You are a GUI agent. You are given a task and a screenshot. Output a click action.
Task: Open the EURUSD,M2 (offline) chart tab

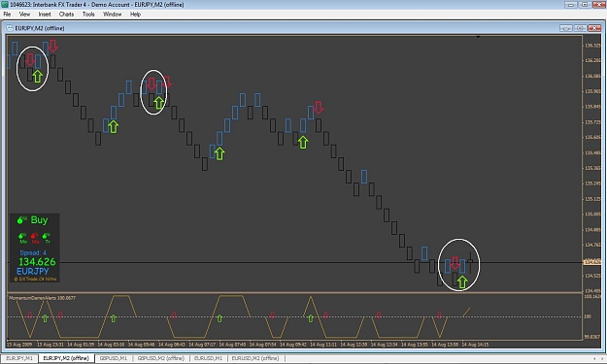pyautogui.click(x=255, y=358)
